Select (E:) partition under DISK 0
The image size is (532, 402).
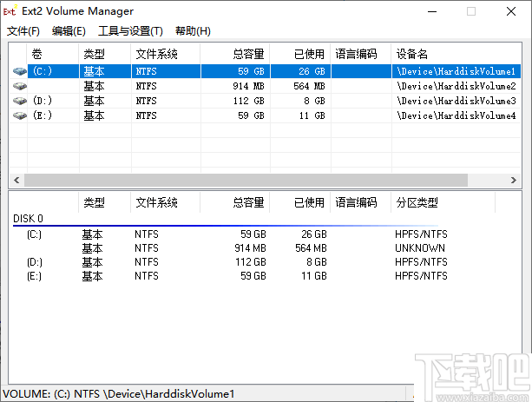(x=34, y=276)
